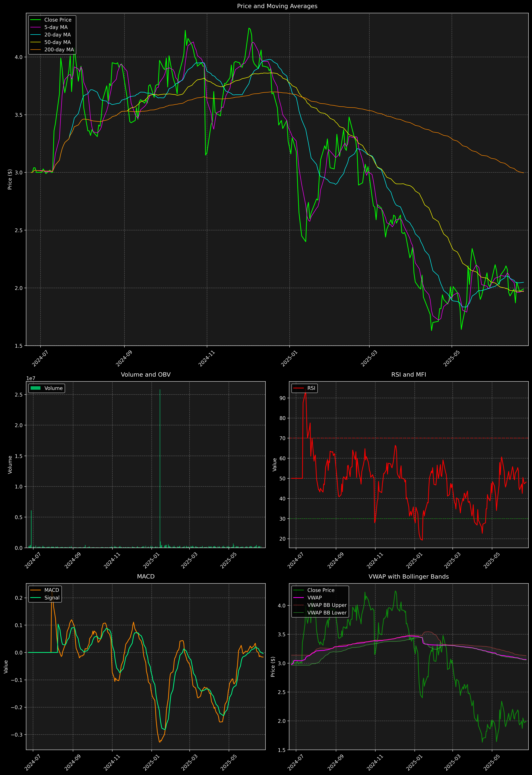The width and height of the screenshot is (532, 775).
Task: Click the 'MACD' chart title
Action: [146, 577]
